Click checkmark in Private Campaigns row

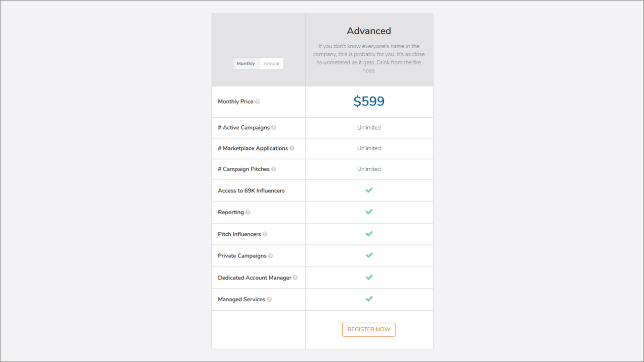click(369, 255)
